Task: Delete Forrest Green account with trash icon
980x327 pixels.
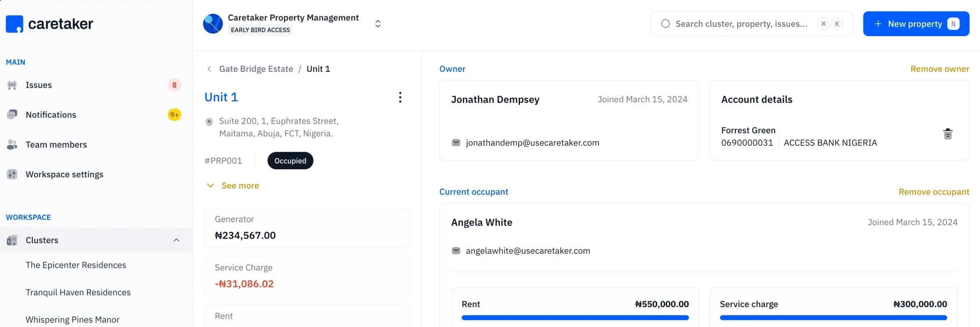Action: (948, 134)
